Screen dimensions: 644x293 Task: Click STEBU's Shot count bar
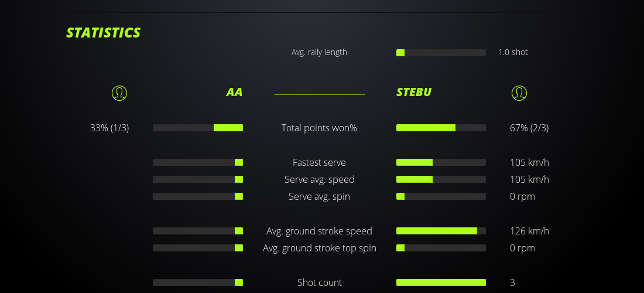[x=441, y=282]
